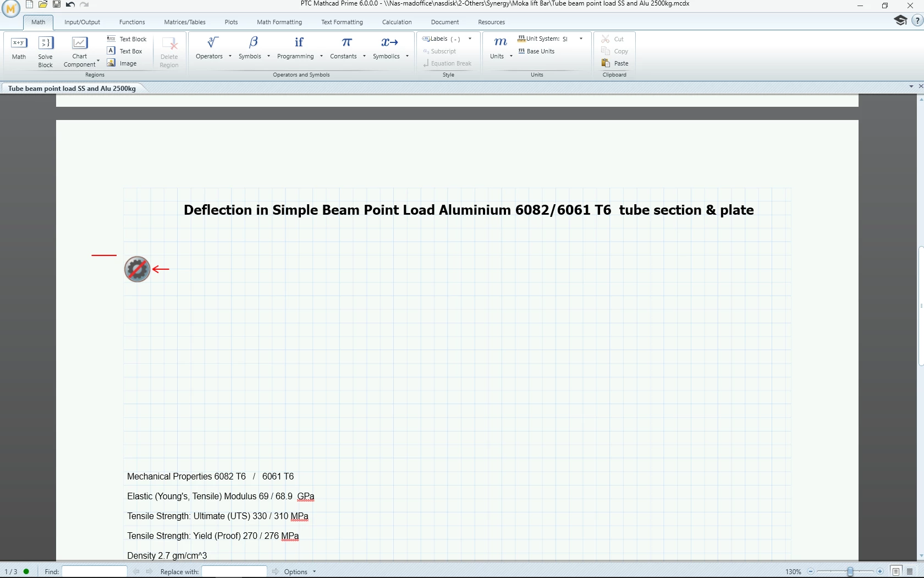Insert a Math region
The image size is (924, 578).
point(19,48)
